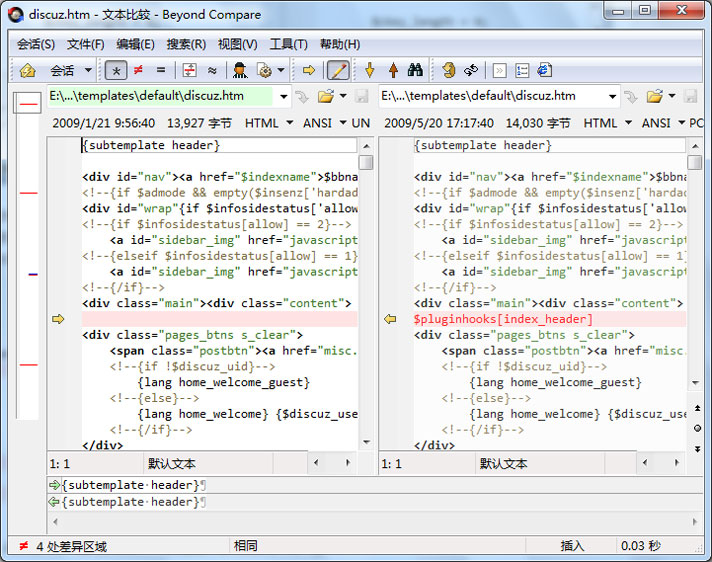Click next difference section icon right edge
The height and width of the screenshot is (562, 712).
697,449
